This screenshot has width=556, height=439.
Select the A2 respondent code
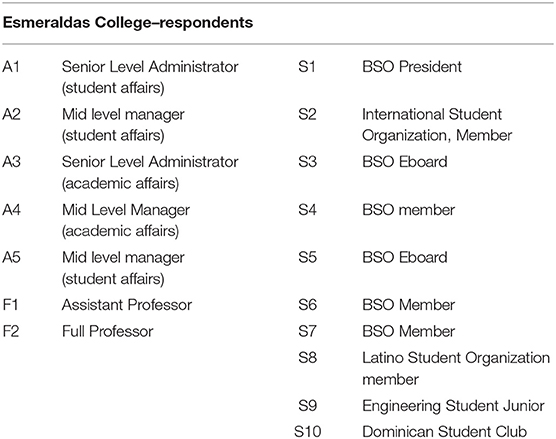[11, 114]
